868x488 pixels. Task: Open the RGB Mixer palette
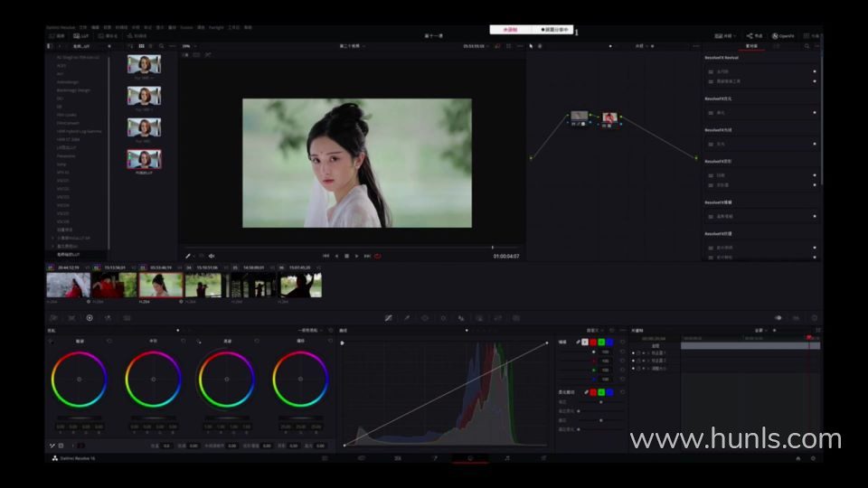point(108,318)
